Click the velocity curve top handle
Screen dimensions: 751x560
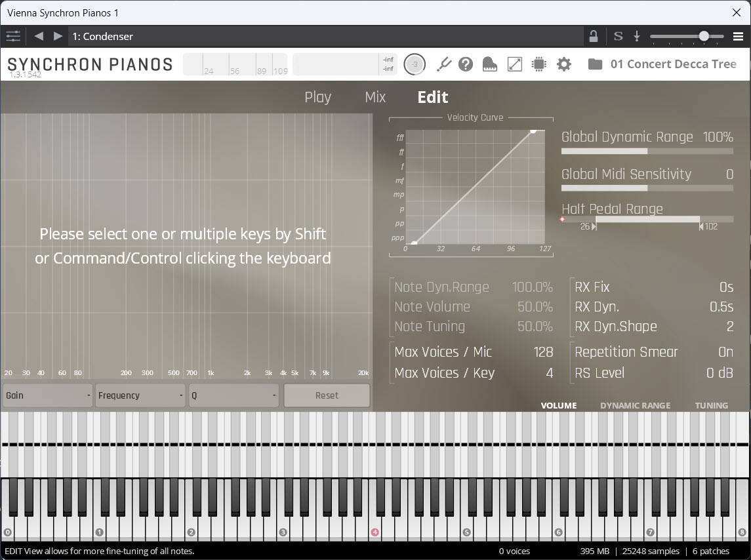tap(533, 130)
